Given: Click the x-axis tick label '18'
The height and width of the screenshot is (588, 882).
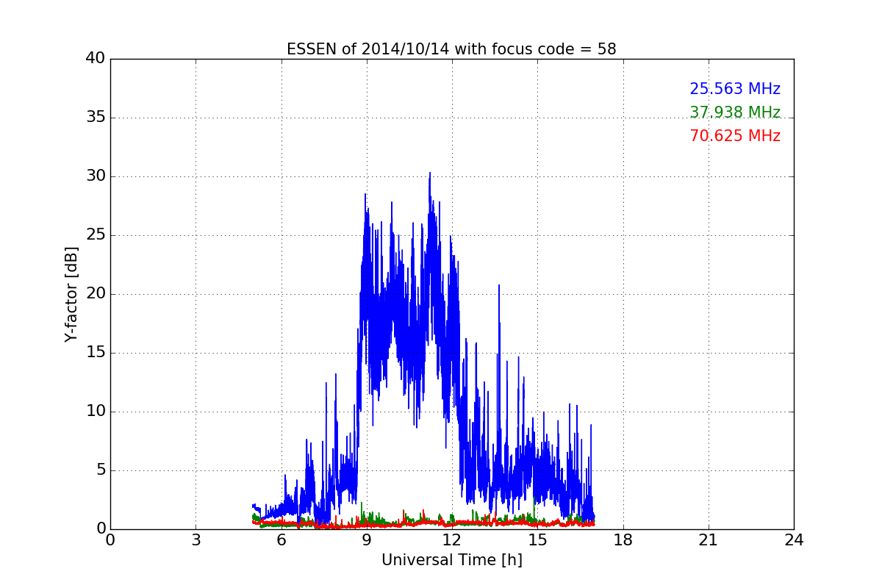Looking at the screenshot, I should (x=623, y=540).
